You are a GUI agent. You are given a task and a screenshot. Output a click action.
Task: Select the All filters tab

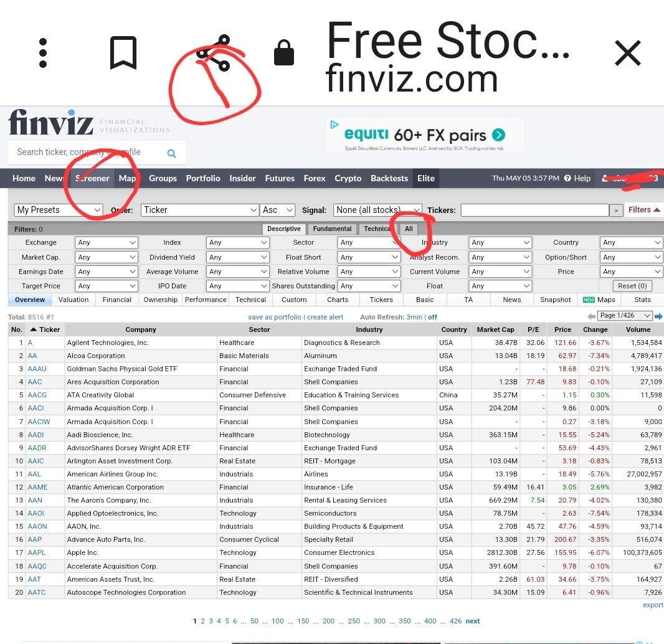pos(409,229)
